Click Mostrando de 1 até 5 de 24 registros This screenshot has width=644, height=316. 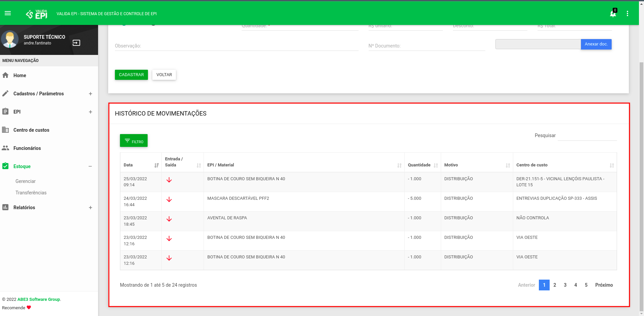(x=158, y=285)
